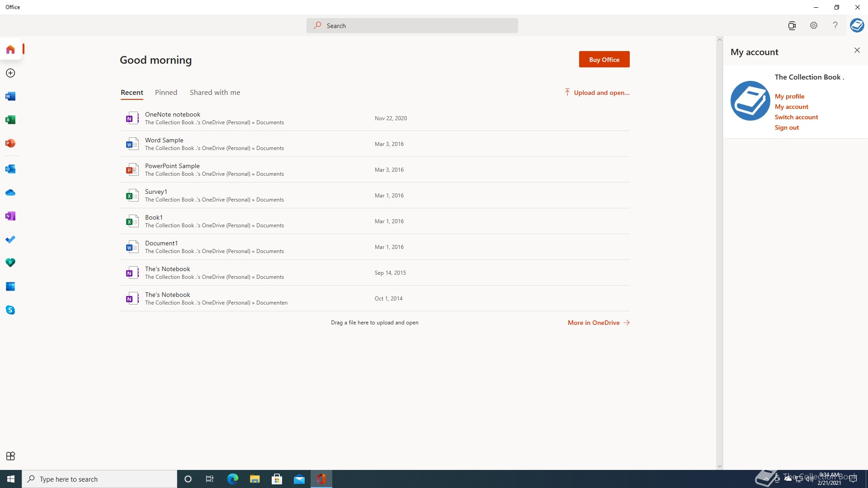Open PowerPoint in the app rail

10,143
